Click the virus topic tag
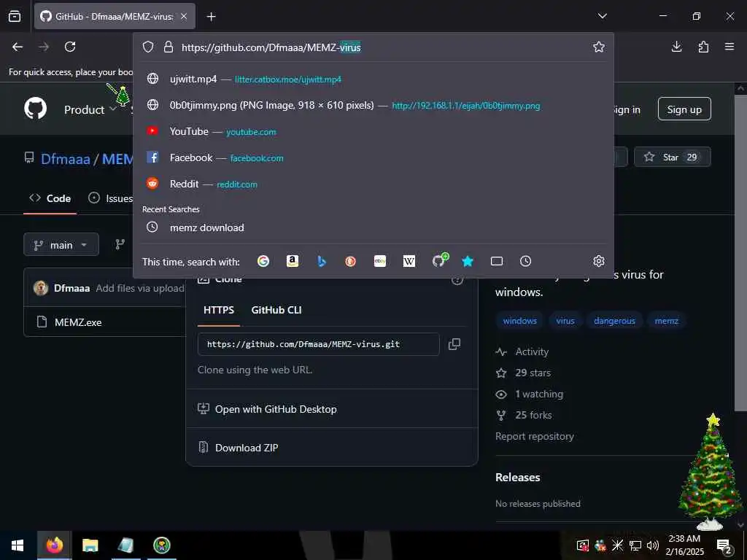This screenshot has height=560, width=747. click(x=565, y=321)
